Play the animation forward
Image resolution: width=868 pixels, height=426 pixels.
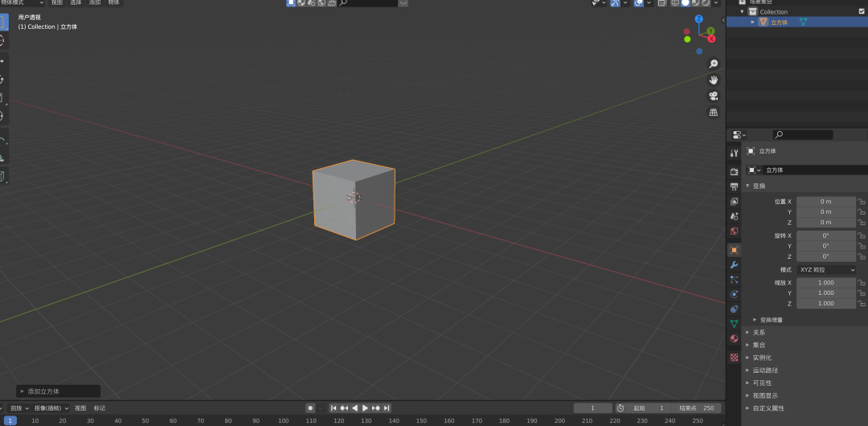[366, 408]
